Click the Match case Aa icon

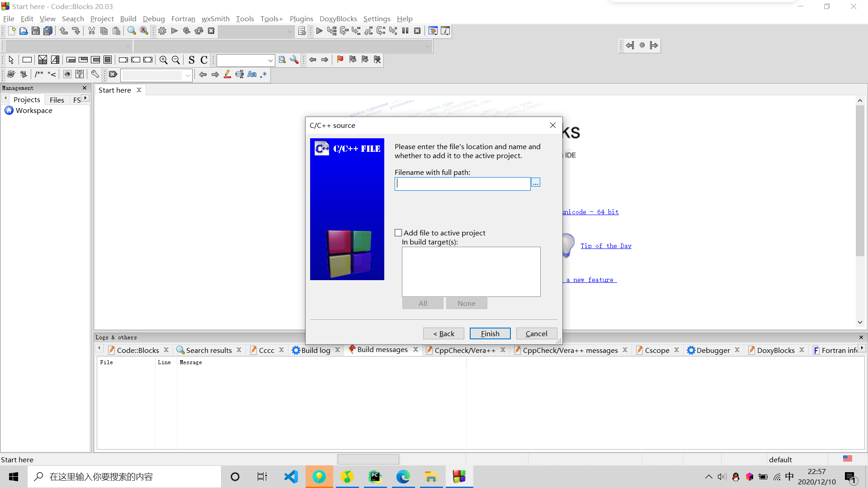pyautogui.click(x=252, y=75)
